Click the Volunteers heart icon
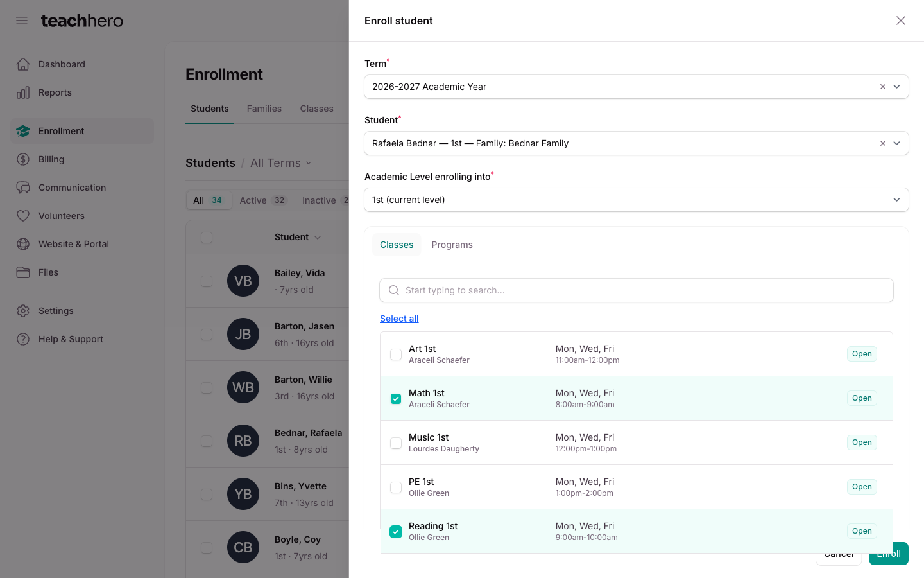The image size is (924, 578). (x=23, y=216)
